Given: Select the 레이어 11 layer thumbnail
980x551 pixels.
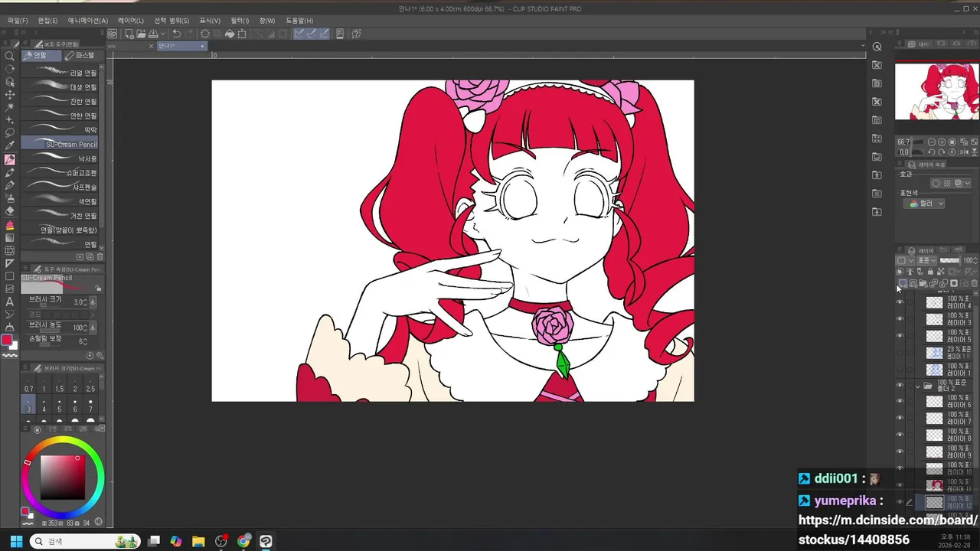Looking at the screenshot, I should click(x=934, y=486).
